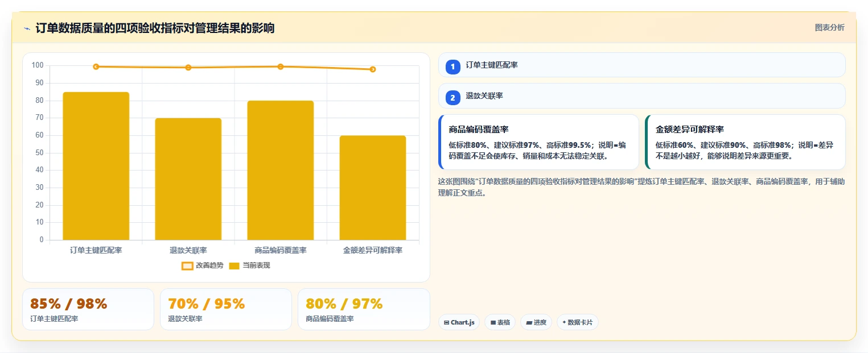Click the 80% / 97% data card
Viewport: 868px width, 353px height.
click(x=364, y=309)
